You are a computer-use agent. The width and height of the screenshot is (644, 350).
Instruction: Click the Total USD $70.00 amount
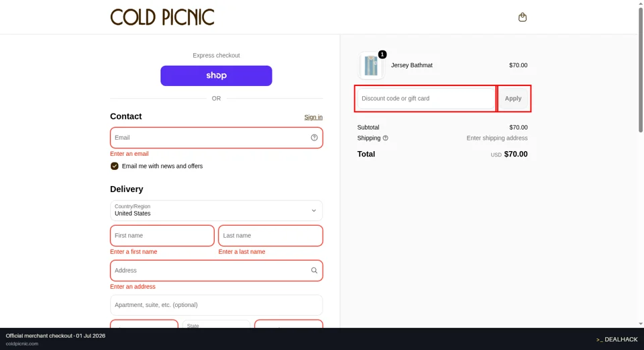(x=509, y=155)
